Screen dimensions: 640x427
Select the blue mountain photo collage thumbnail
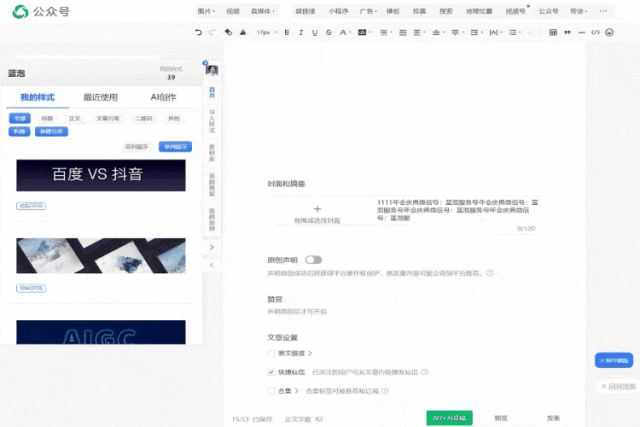click(x=101, y=256)
